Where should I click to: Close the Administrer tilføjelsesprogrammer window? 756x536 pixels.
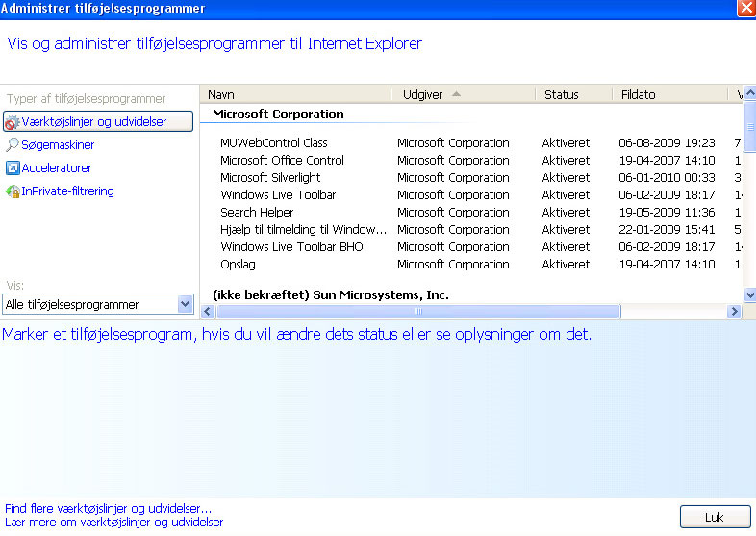coord(746,9)
